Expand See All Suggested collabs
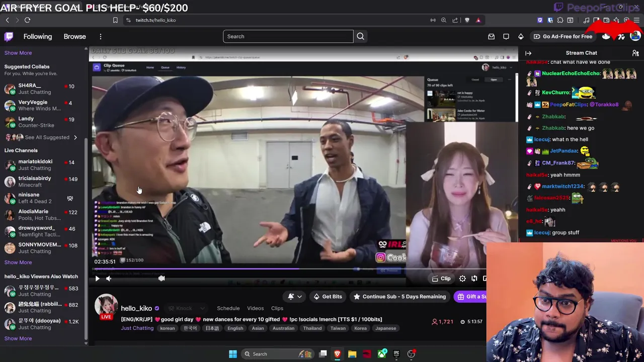The width and height of the screenshot is (644, 362). tap(42, 137)
